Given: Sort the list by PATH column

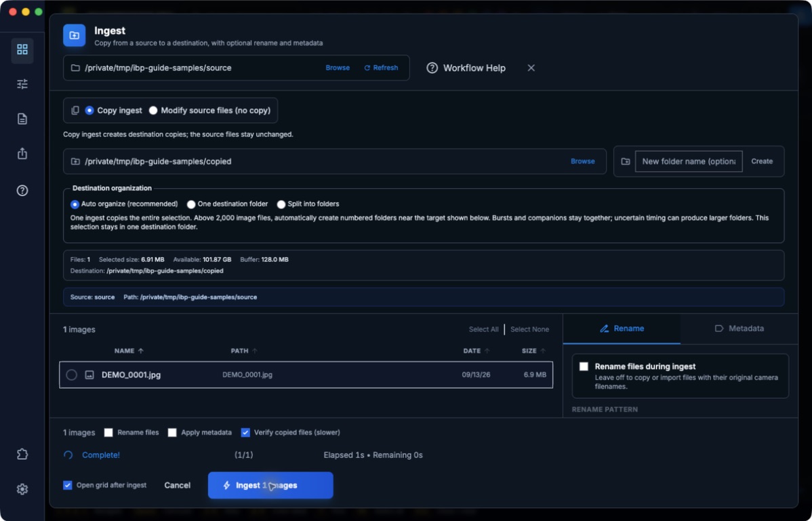Looking at the screenshot, I should point(244,351).
